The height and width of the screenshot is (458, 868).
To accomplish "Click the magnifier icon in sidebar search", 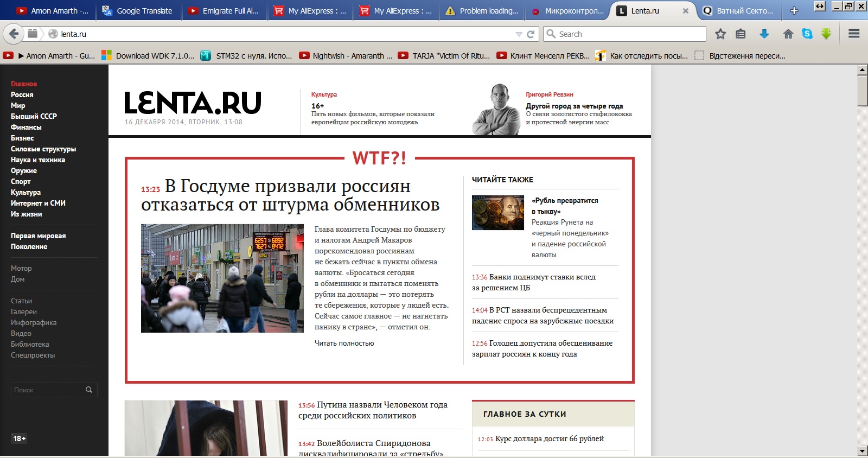I will pos(89,390).
